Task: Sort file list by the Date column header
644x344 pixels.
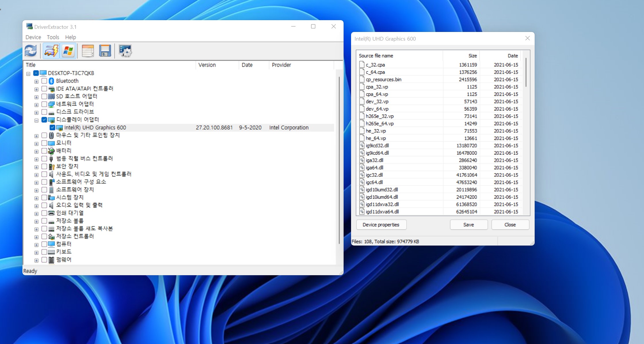Action: [x=500, y=56]
